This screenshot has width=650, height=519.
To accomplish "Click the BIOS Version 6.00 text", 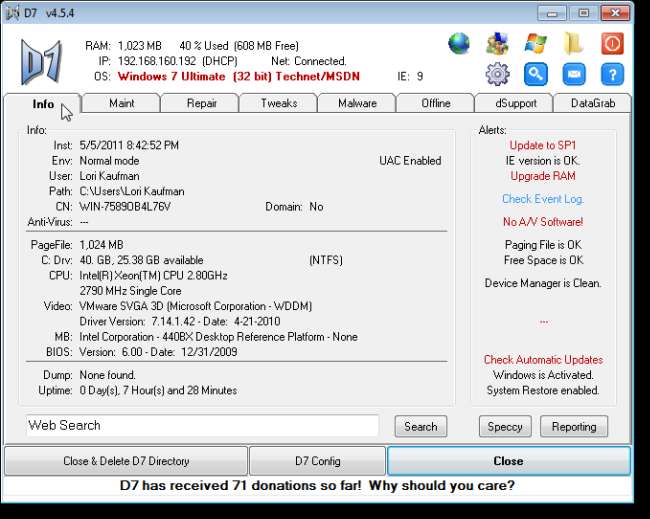I will [158, 352].
